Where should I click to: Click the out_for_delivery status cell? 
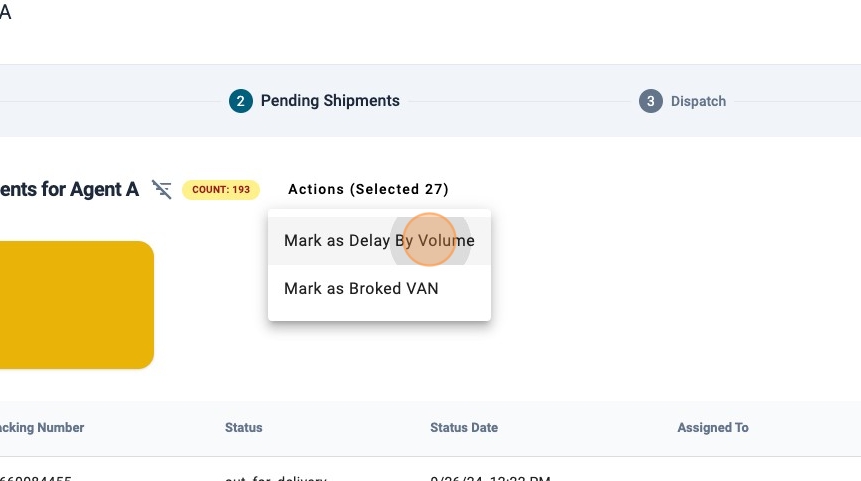pyautogui.click(x=276, y=477)
